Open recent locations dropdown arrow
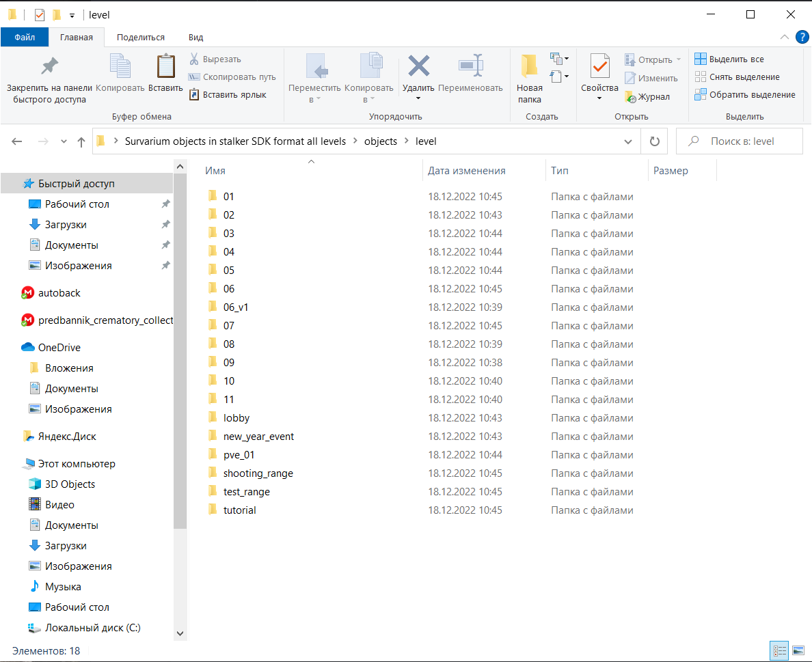The image size is (812, 662). click(64, 141)
